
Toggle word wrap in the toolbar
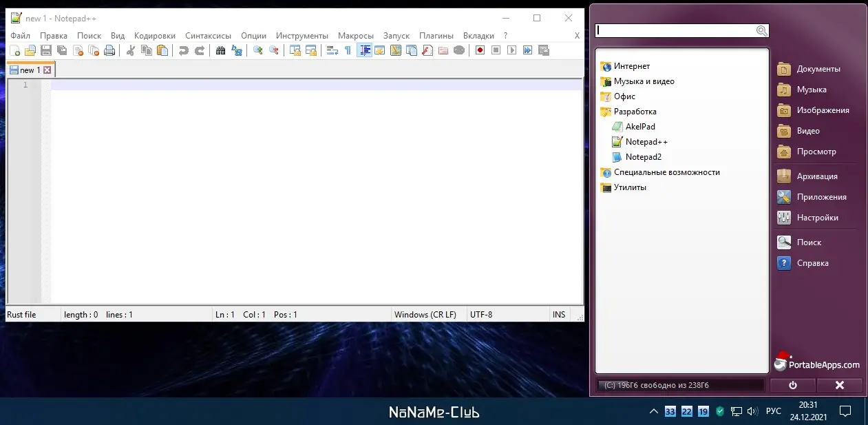(332, 50)
